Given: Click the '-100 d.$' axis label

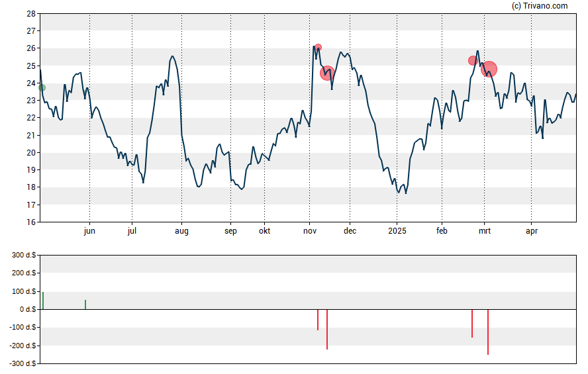Looking at the screenshot, I should coord(23,327).
